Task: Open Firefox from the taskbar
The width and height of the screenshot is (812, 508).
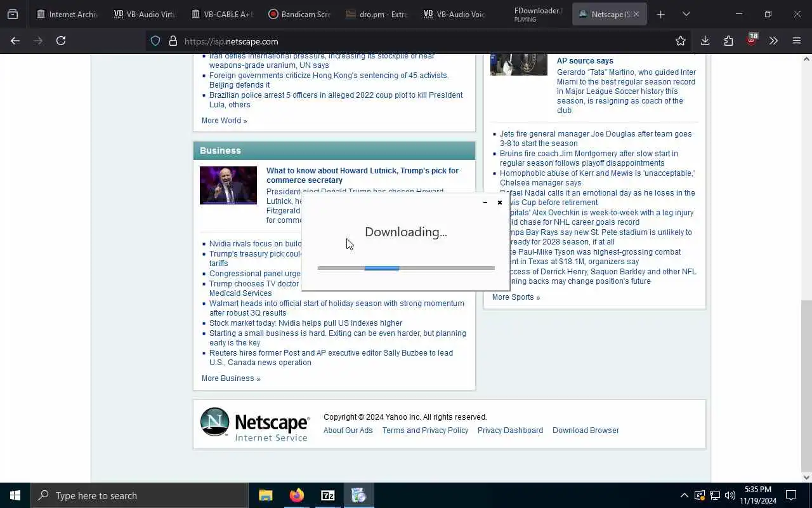Action: point(297,495)
